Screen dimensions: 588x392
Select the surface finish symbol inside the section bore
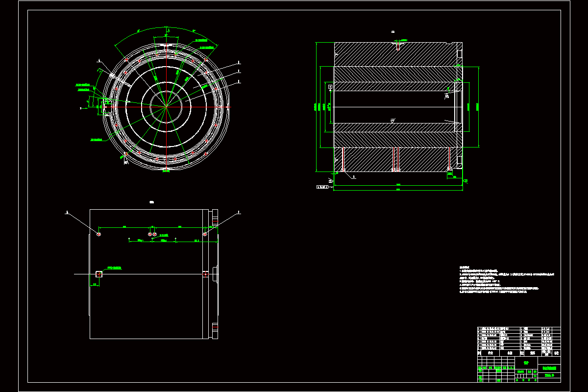(x=392, y=120)
